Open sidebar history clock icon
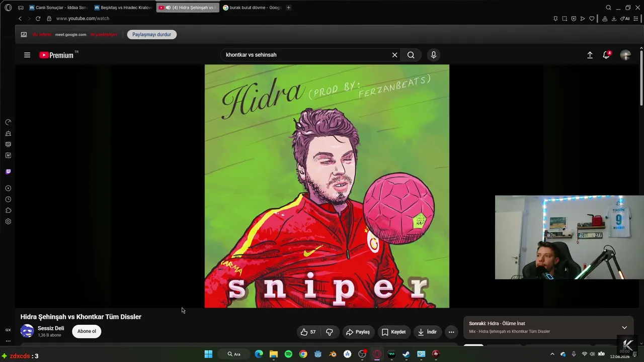 pos(8,200)
